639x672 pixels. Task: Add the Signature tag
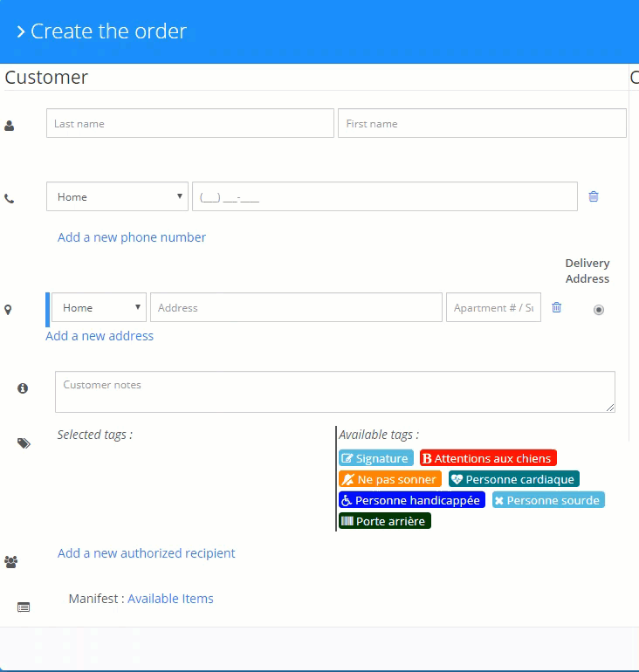pyautogui.click(x=376, y=458)
